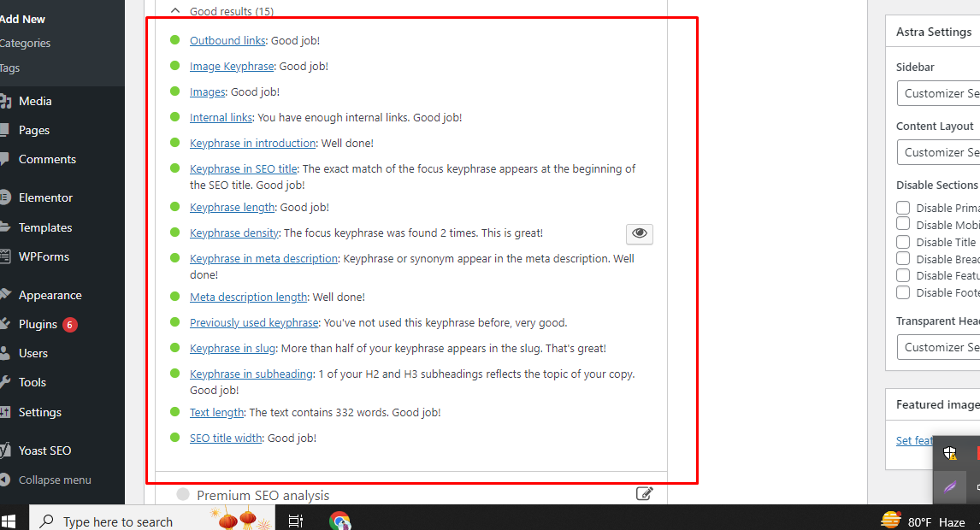Open Tags in the sidebar
The image size is (980, 530).
point(10,68)
